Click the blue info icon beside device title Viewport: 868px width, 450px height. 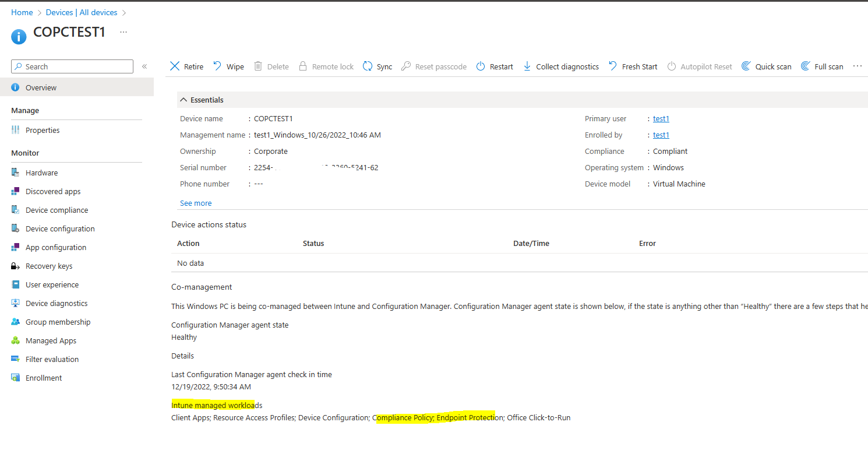coord(19,36)
